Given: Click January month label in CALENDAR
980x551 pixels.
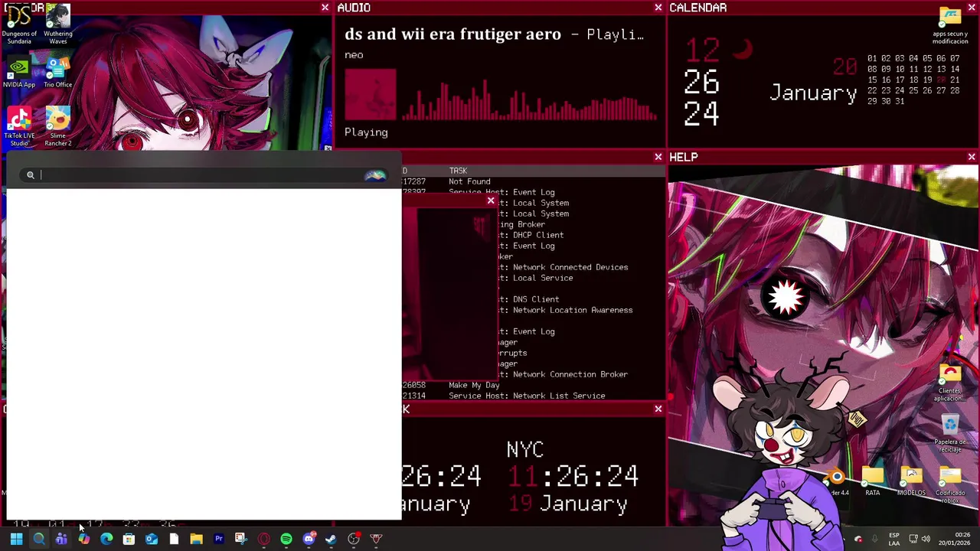Looking at the screenshot, I should (x=813, y=93).
